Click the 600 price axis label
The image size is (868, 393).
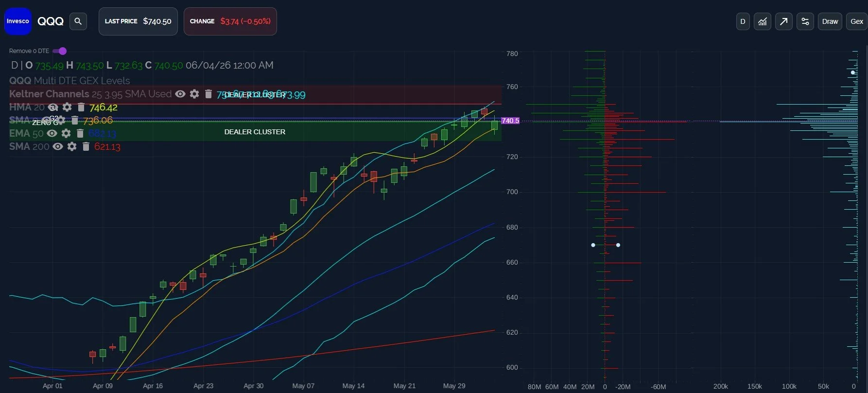point(512,367)
